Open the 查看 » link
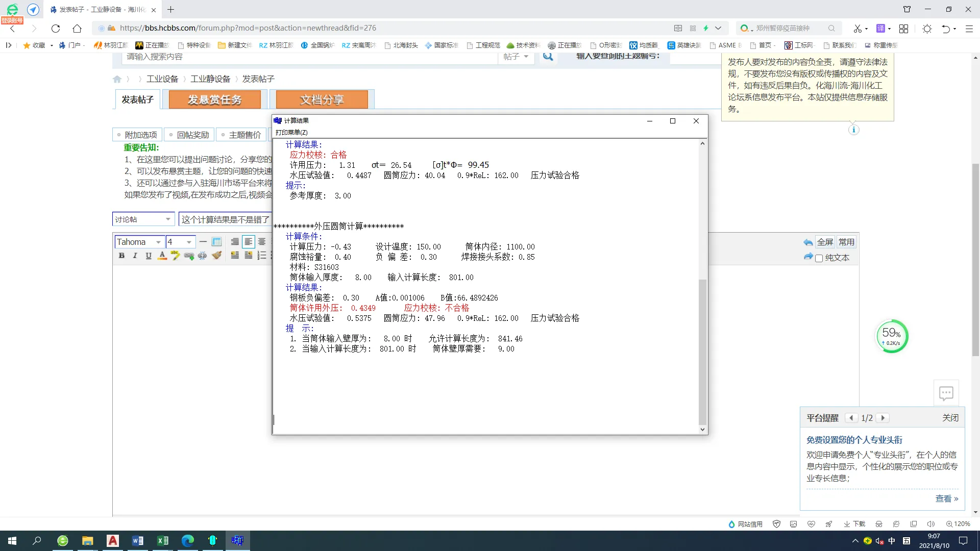The width and height of the screenshot is (980, 551). pos(947,498)
